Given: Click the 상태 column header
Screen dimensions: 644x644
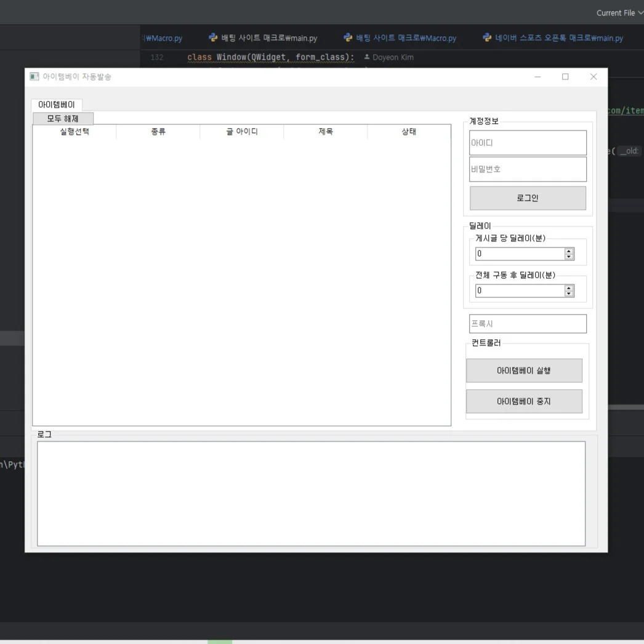Looking at the screenshot, I should [409, 132].
